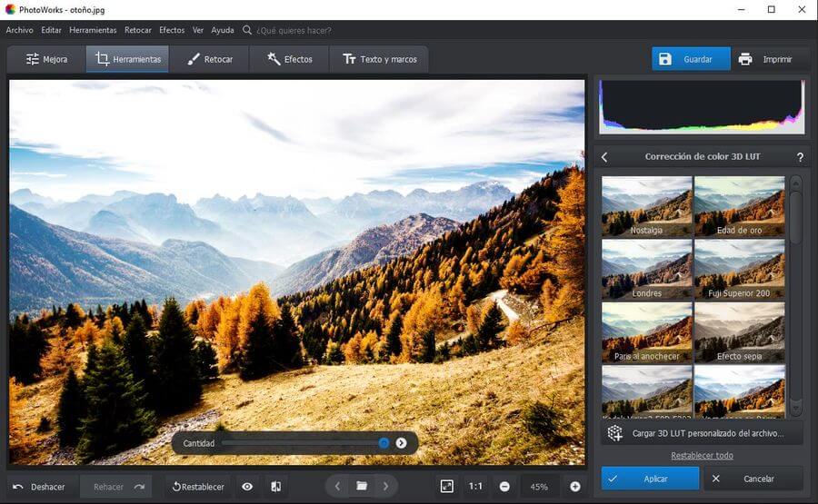Select the Nostalgia LUT preset

(646, 206)
